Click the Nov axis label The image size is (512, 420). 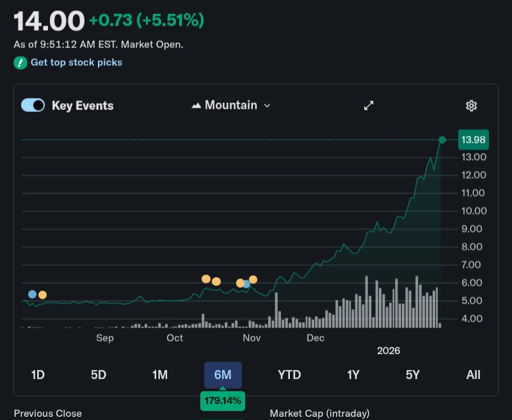pos(252,338)
